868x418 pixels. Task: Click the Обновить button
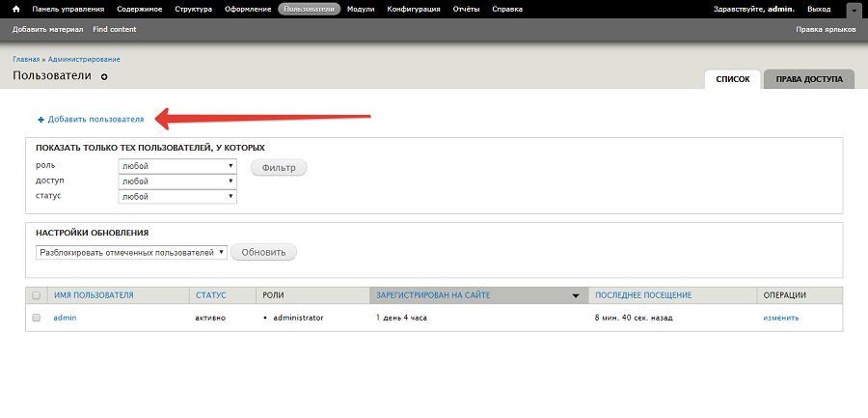coord(263,252)
